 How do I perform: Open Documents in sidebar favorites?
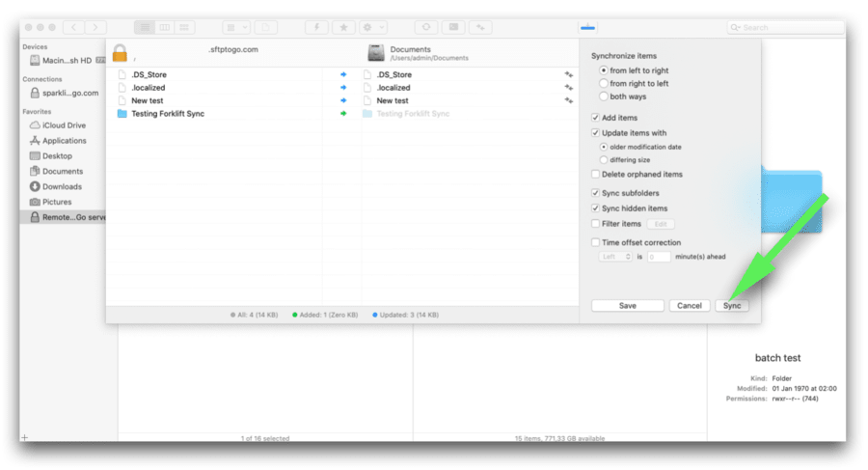coord(57,171)
